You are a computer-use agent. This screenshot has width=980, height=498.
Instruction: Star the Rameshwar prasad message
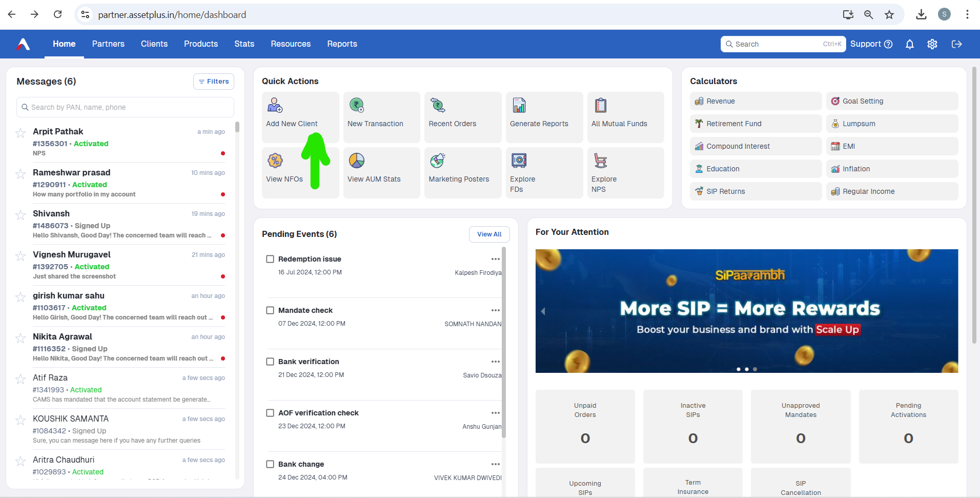click(21, 174)
